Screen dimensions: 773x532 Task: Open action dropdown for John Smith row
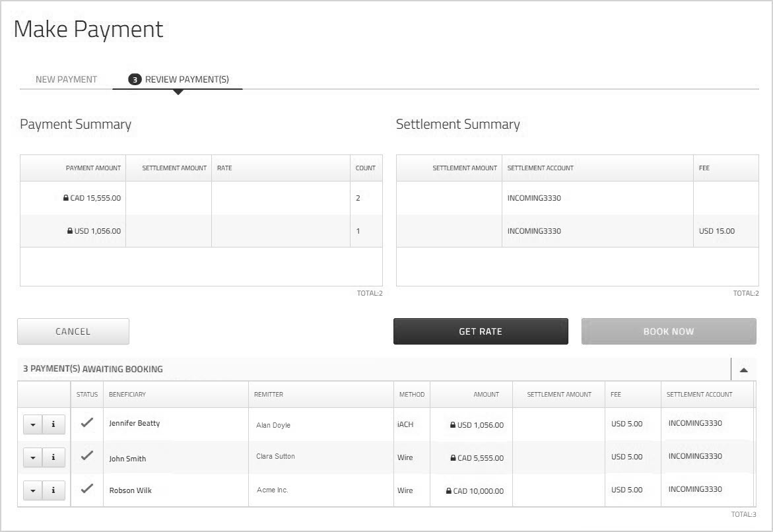tap(33, 457)
